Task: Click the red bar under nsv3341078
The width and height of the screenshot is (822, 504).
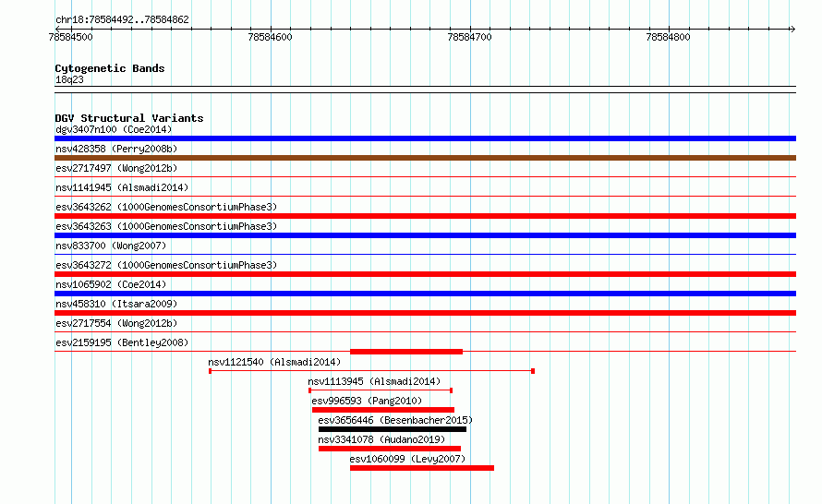Action: (x=390, y=449)
